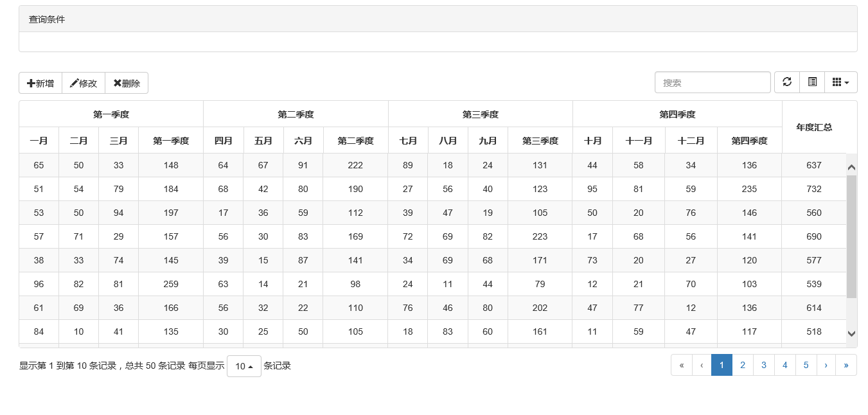
Task: Go to page 3
Action: click(764, 365)
